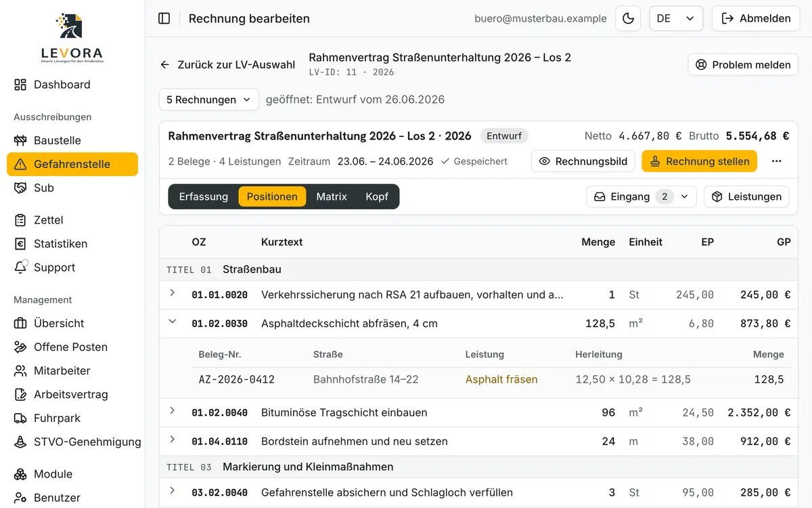
Task: Click the Titel 01 Straßenbau header
Action: (478, 270)
